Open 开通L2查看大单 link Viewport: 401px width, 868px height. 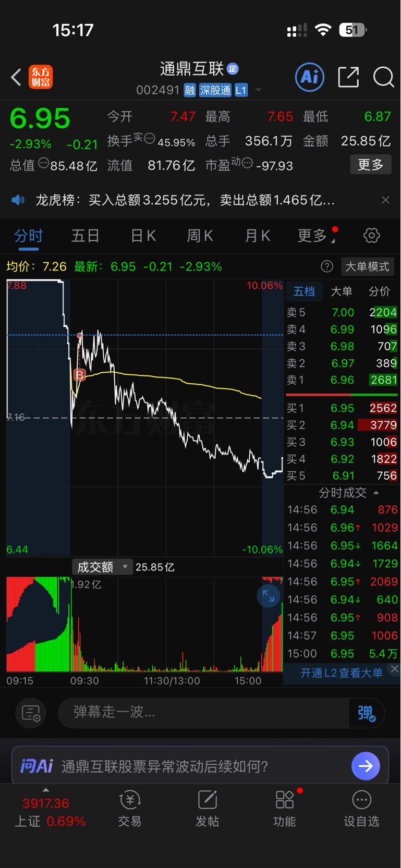[342, 673]
